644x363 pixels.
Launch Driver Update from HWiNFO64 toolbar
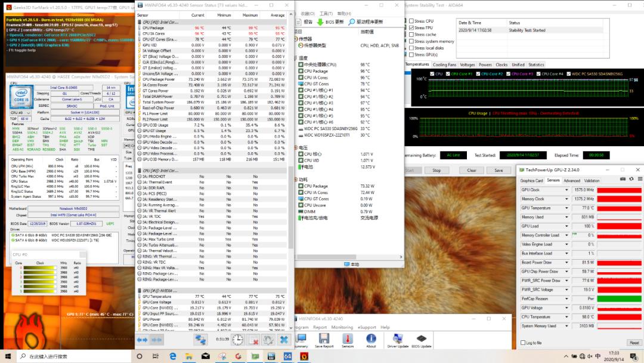398,339
